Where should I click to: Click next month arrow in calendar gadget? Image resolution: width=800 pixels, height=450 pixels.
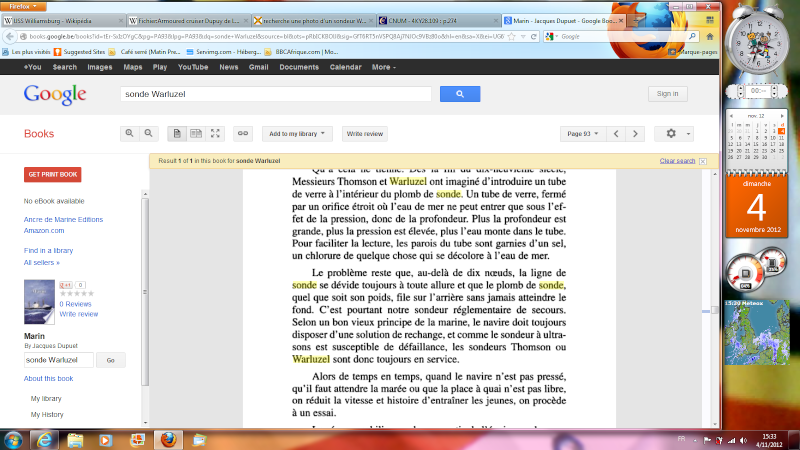(782, 116)
